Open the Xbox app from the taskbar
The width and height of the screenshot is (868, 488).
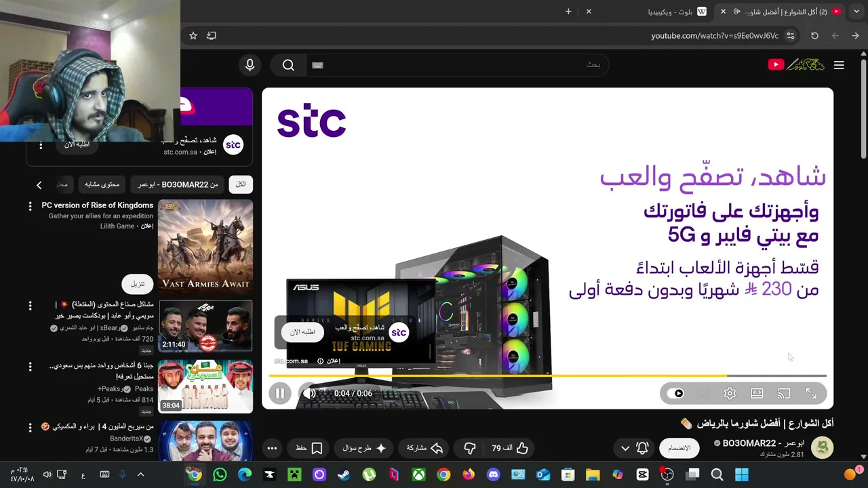418,474
